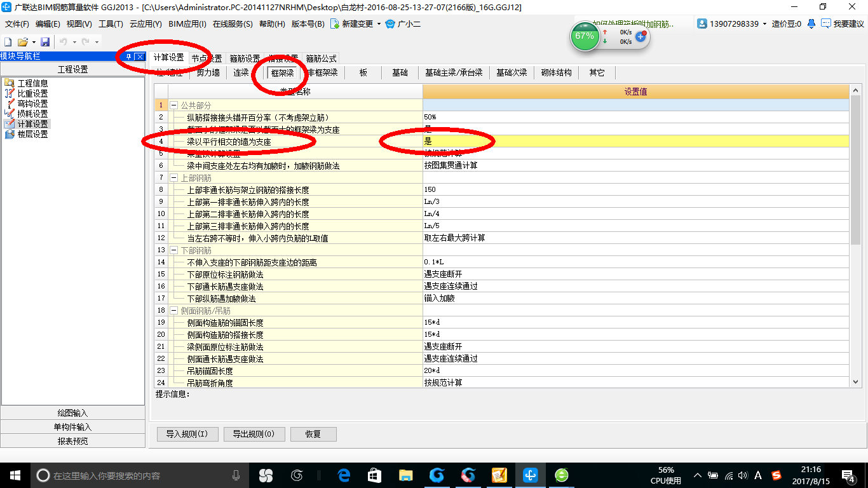
Task: Click the 工程设置 panel header button
Action: (x=72, y=70)
